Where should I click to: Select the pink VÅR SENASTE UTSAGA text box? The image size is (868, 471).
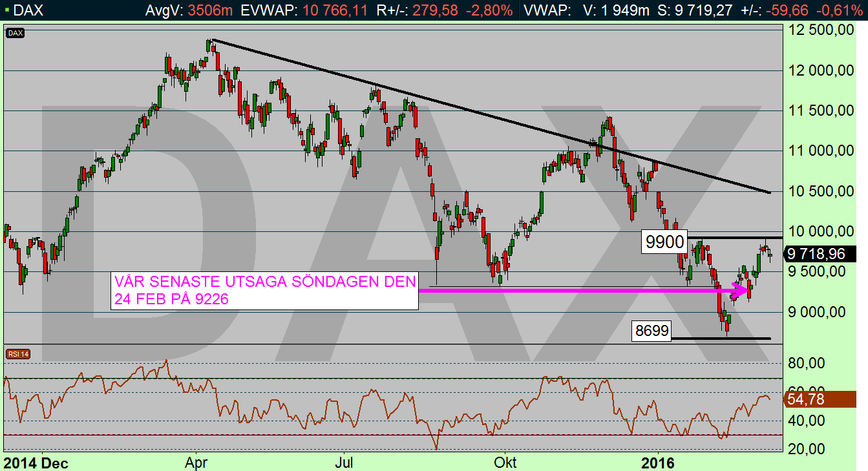tap(264, 291)
